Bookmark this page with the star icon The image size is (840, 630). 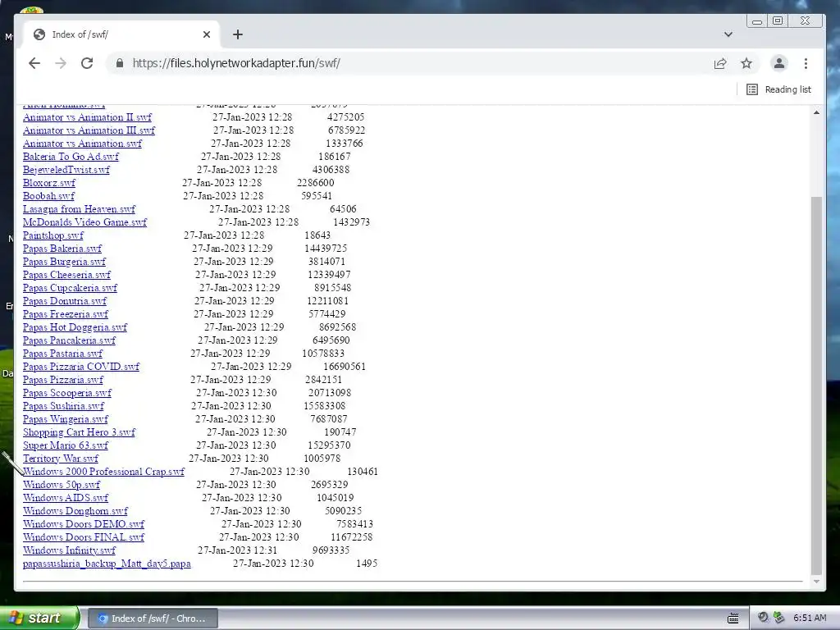tap(746, 63)
